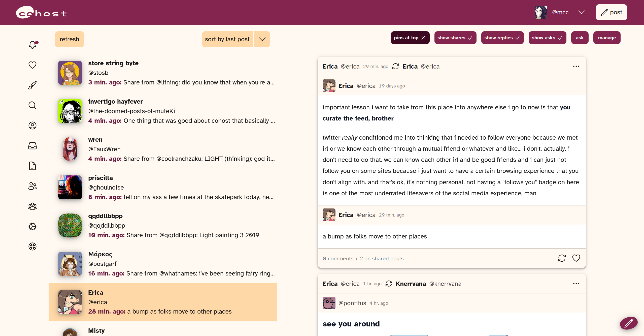Image resolution: width=644 pixels, height=336 pixels.
Task: Open the notifications bell icon
Action: (x=33, y=45)
